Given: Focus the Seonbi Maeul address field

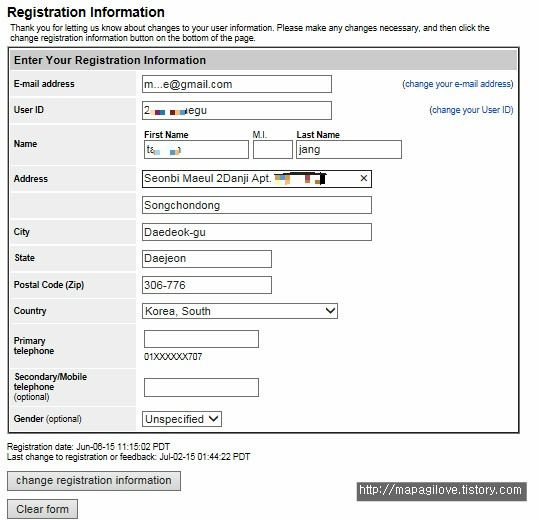Looking at the screenshot, I should coord(257,179).
